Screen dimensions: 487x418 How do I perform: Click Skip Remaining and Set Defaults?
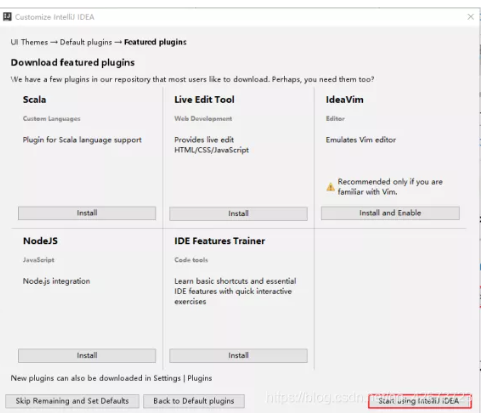(72, 401)
